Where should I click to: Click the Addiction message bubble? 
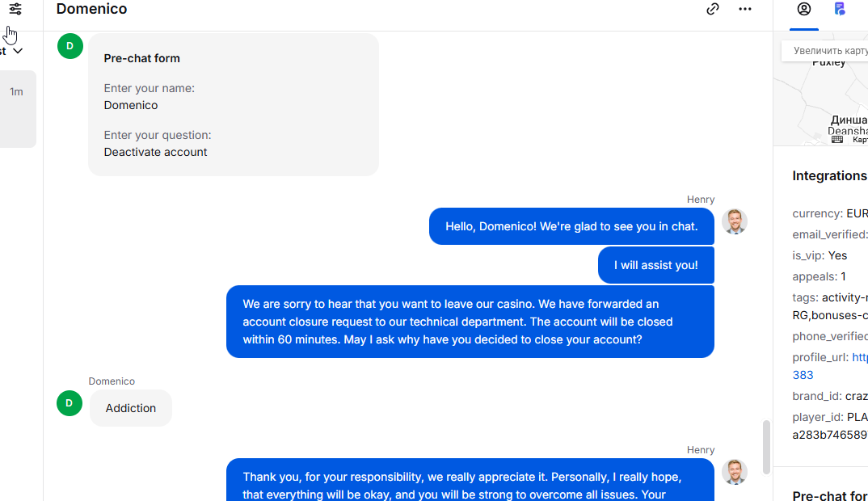click(x=131, y=408)
